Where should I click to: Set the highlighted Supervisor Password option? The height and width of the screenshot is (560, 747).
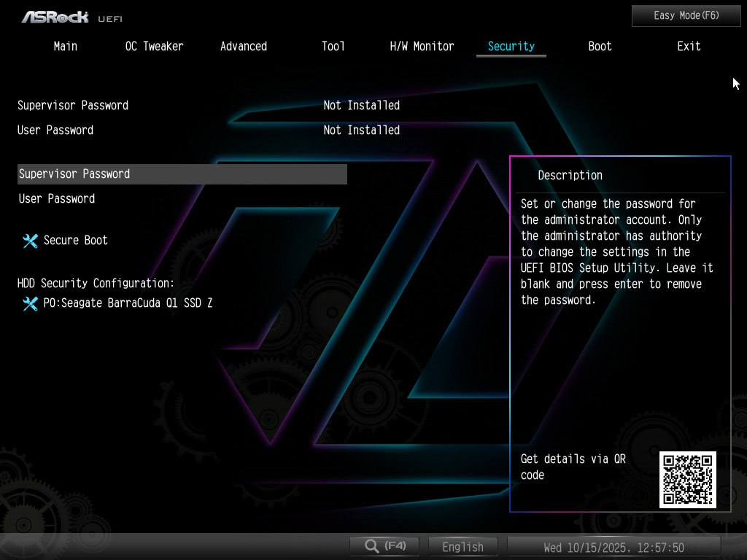[182, 174]
